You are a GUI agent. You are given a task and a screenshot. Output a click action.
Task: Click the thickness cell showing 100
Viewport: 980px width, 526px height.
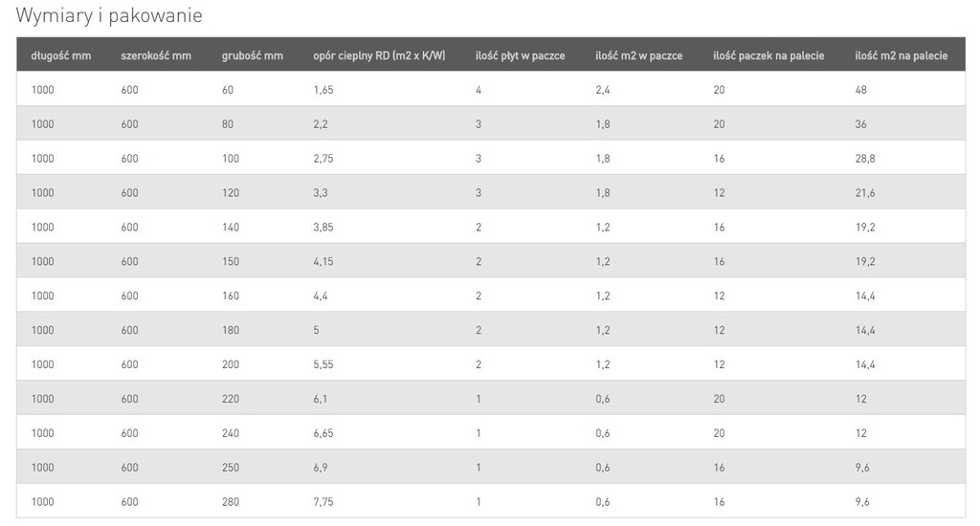tap(231, 159)
